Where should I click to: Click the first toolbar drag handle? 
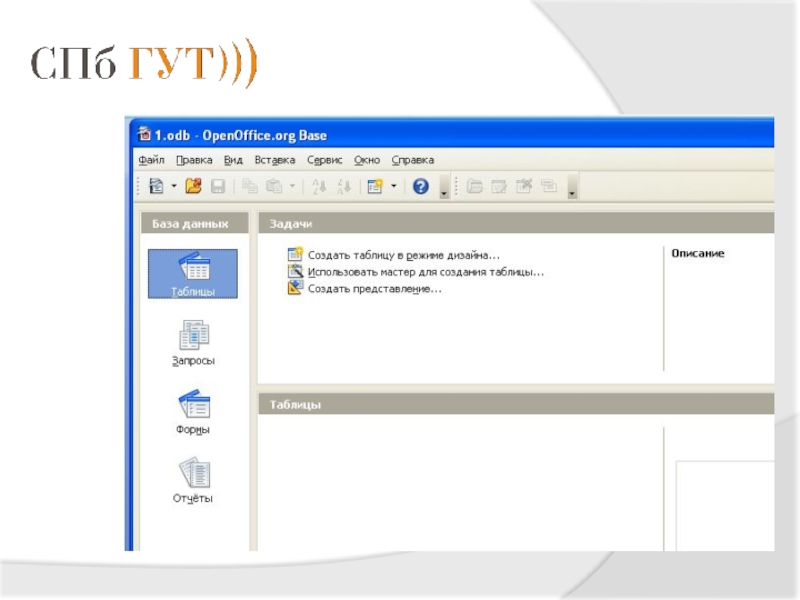138,187
